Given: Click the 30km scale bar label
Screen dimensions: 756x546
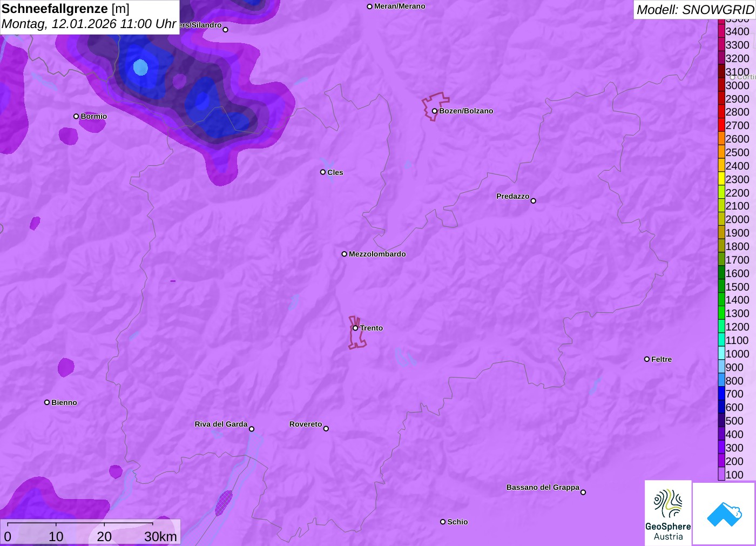Looking at the screenshot, I should [x=160, y=536].
